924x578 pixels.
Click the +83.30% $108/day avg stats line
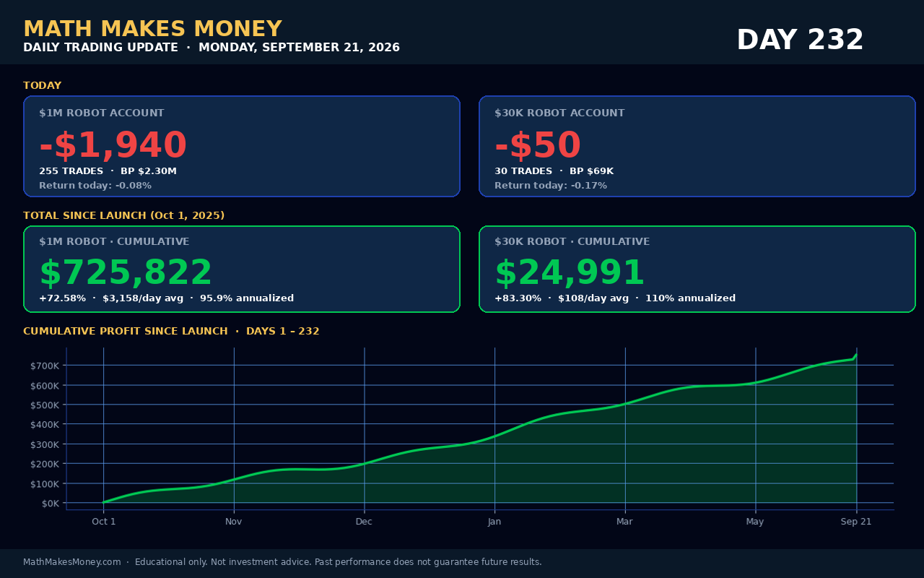(615, 298)
